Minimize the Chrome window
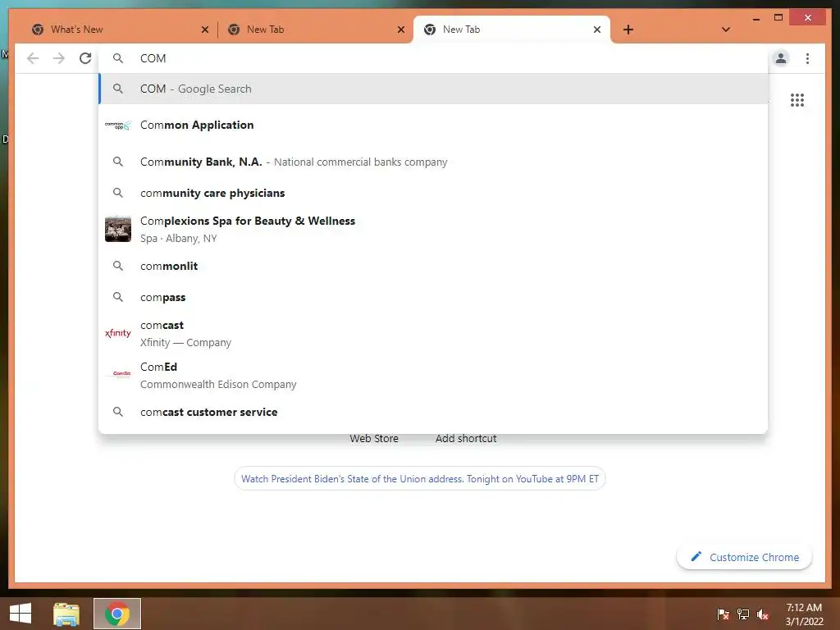This screenshot has width=840, height=630. click(x=756, y=18)
